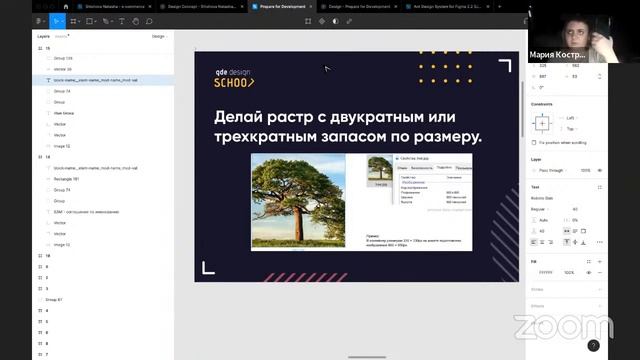Screen dimensions: 640x360
Task: Add a new fill with plus icon
Action: [600, 262]
